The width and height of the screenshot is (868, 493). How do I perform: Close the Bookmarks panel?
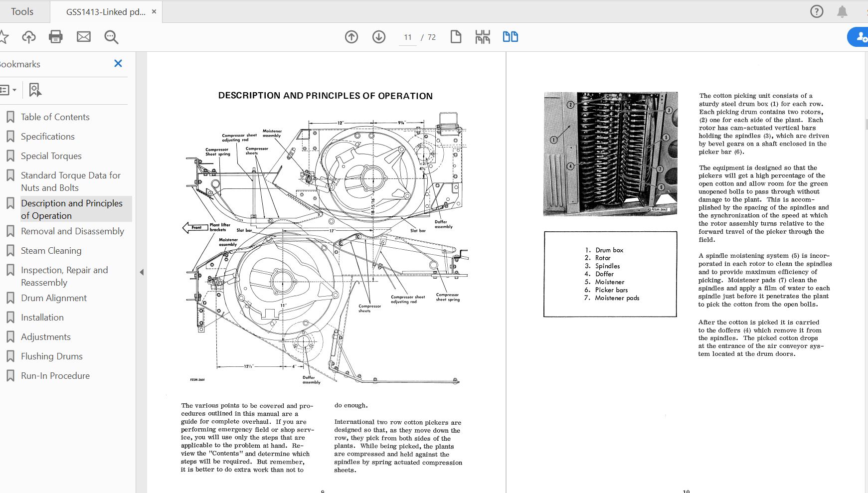pyautogui.click(x=118, y=63)
